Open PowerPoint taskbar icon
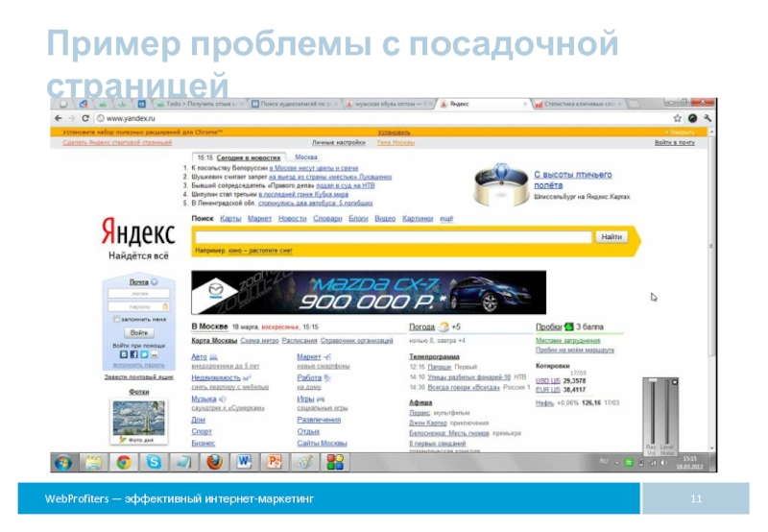 (x=275, y=462)
